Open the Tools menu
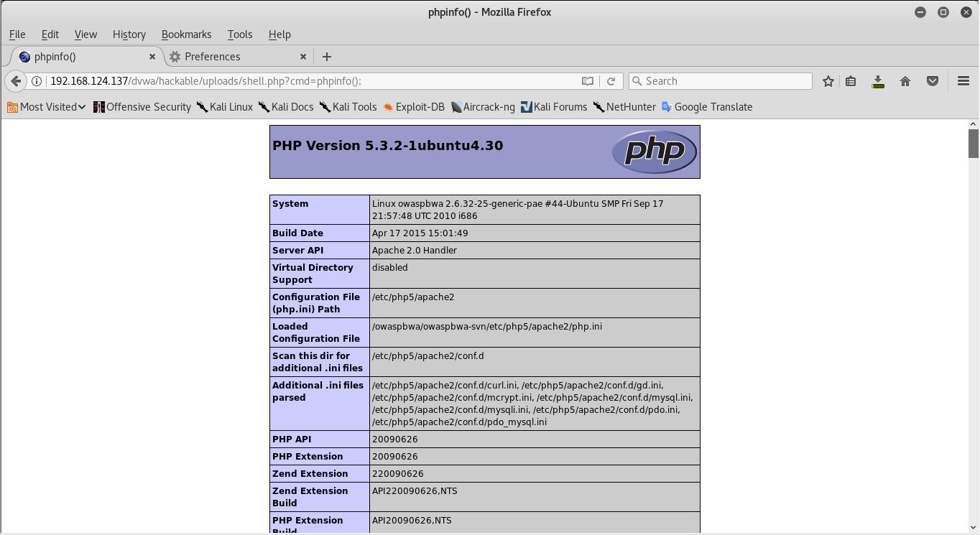The width and height of the screenshot is (980, 535). coord(240,34)
